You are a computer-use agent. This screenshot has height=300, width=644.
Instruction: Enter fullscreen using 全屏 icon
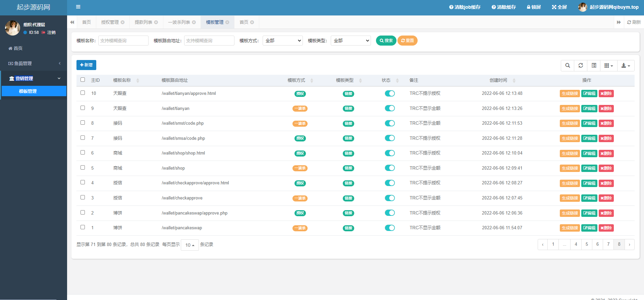559,7
